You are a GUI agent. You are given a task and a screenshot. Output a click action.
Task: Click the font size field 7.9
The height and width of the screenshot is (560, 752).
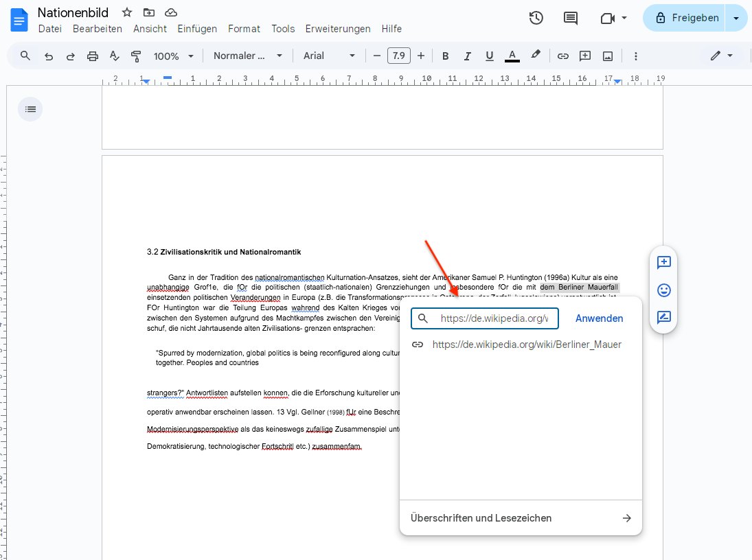pyautogui.click(x=399, y=56)
